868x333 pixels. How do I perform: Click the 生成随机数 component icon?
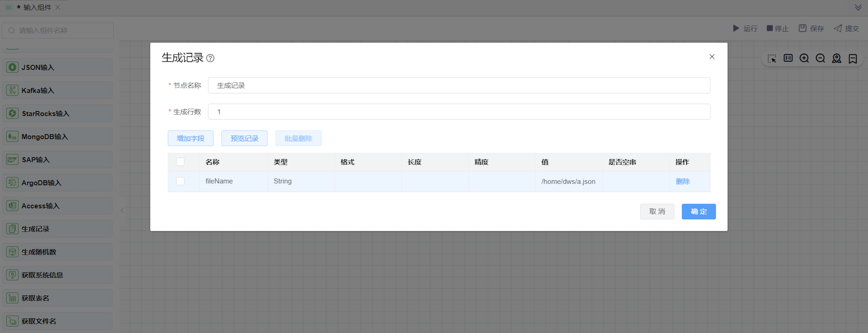coord(13,252)
